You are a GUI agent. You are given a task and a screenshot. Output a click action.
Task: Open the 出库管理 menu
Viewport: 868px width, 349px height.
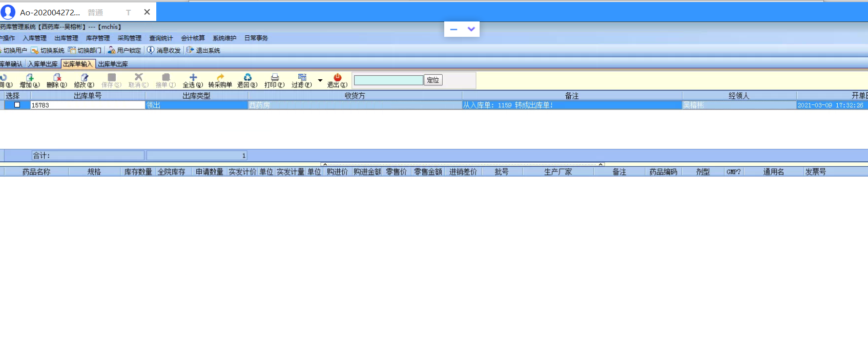66,38
